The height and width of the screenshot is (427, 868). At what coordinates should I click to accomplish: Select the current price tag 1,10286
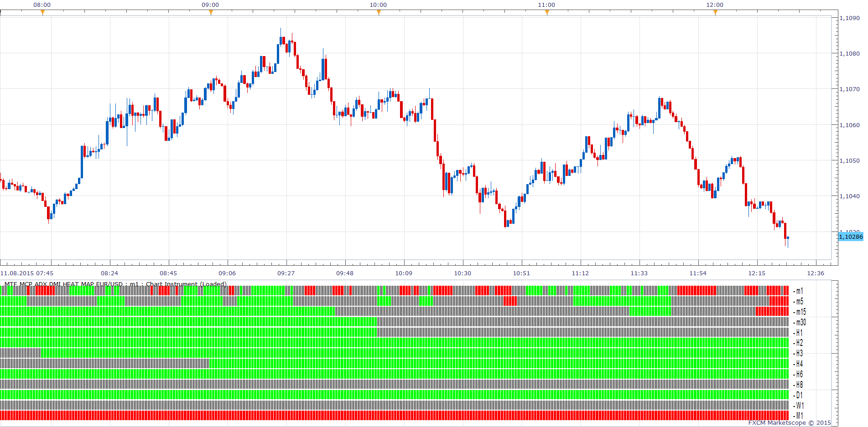851,237
